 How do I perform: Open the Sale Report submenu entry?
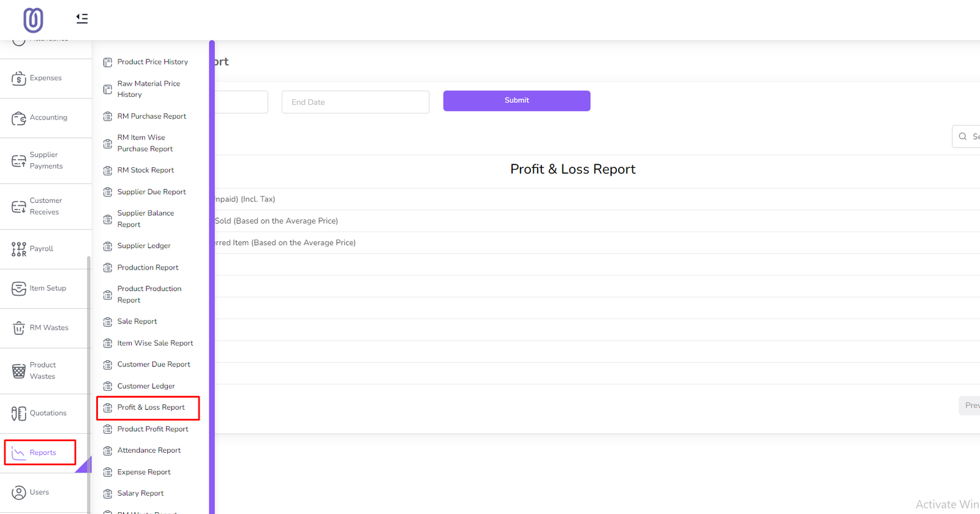[137, 322]
